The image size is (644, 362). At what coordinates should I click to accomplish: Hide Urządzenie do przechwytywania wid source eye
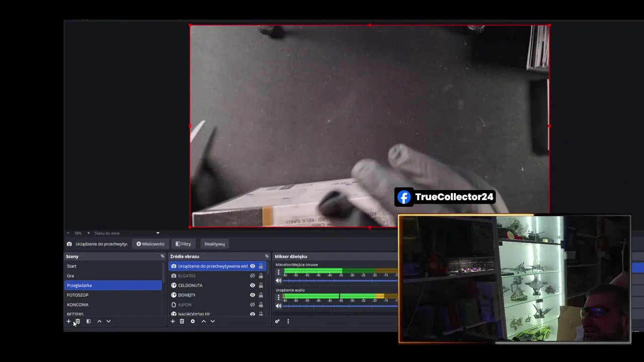[253, 266]
